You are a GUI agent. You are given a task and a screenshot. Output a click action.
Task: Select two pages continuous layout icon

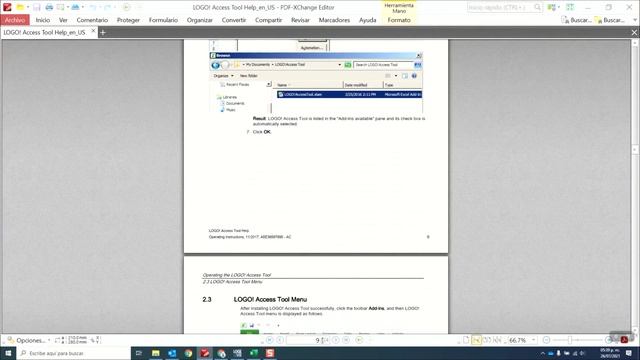pyautogui.click(x=498, y=340)
